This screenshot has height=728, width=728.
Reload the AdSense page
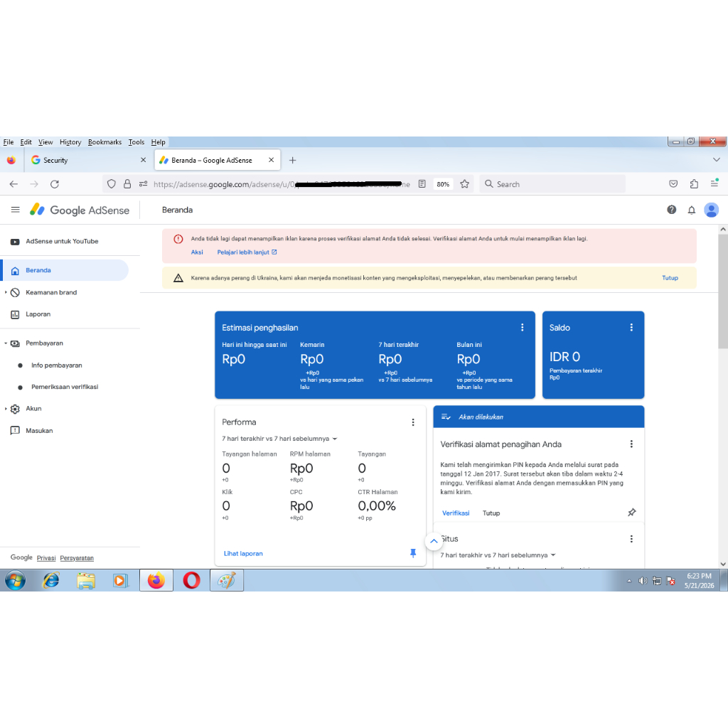tap(54, 184)
